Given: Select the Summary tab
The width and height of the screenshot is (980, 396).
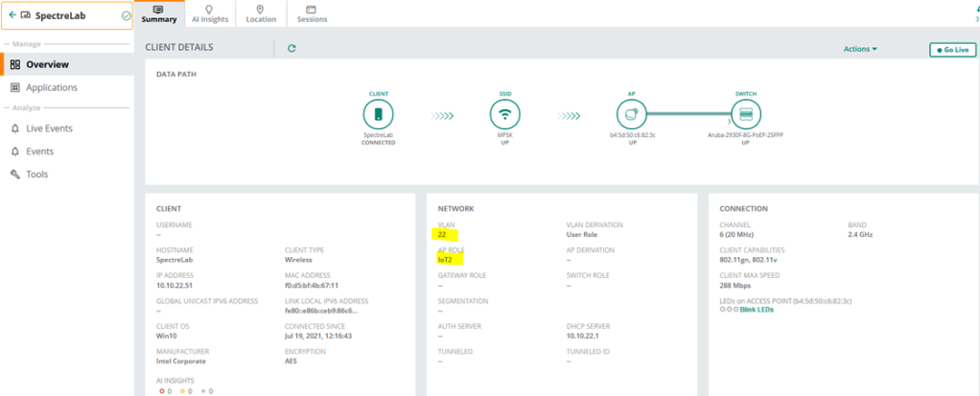Looking at the screenshot, I should click(157, 13).
